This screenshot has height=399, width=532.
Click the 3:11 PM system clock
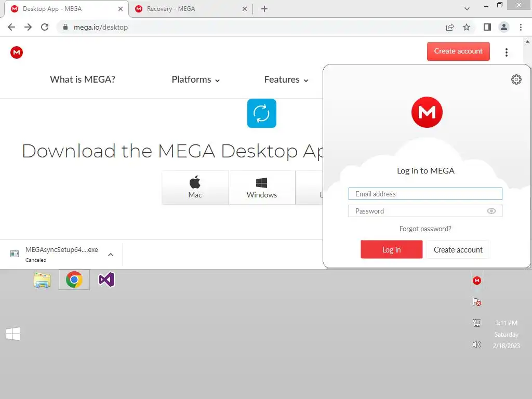(506, 323)
